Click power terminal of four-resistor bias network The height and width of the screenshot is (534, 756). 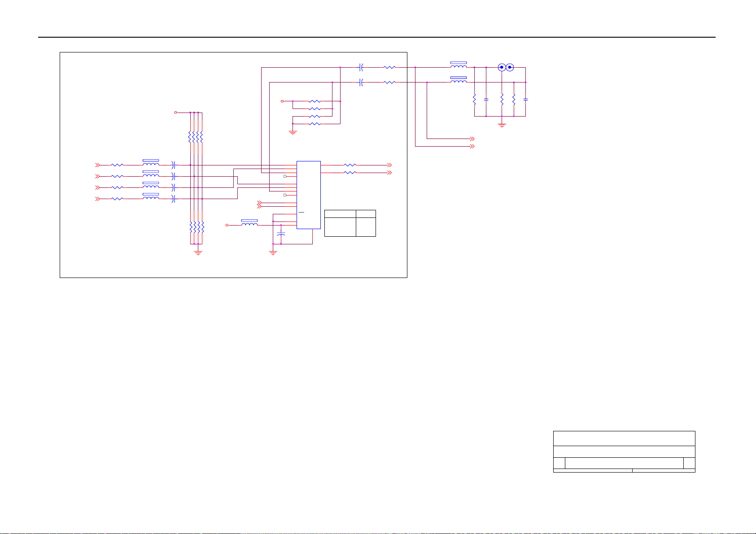point(282,101)
